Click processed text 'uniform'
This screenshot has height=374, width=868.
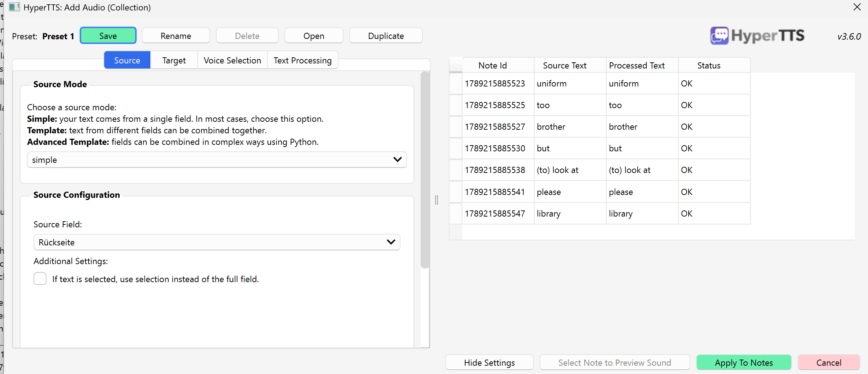pos(642,83)
